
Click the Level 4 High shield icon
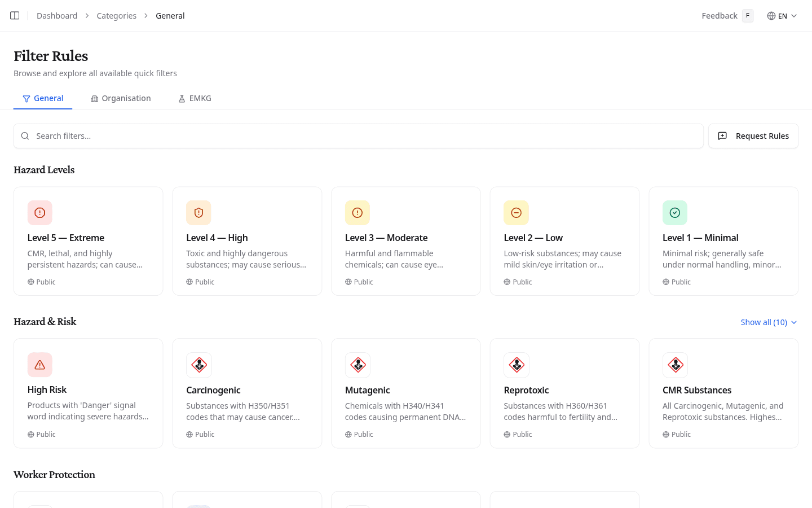[198, 213]
